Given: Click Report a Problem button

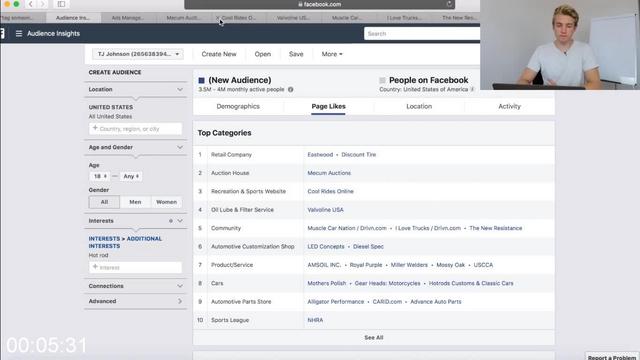Looking at the screenshot, I should click(x=612, y=357).
